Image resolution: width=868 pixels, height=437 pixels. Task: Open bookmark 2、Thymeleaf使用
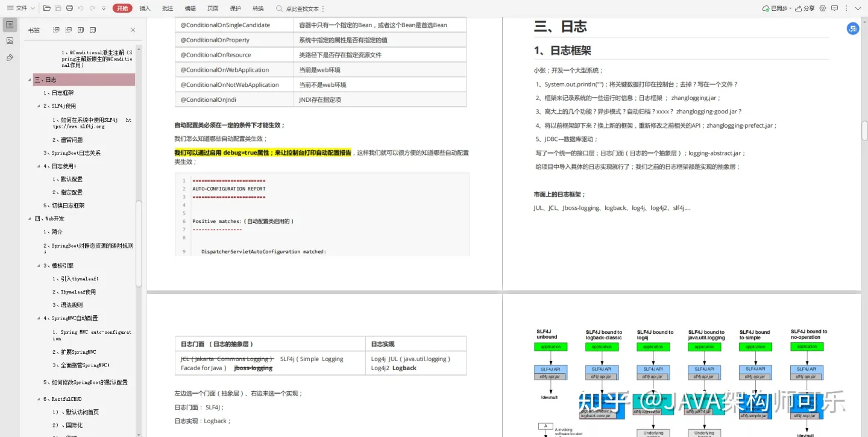click(x=74, y=292)
